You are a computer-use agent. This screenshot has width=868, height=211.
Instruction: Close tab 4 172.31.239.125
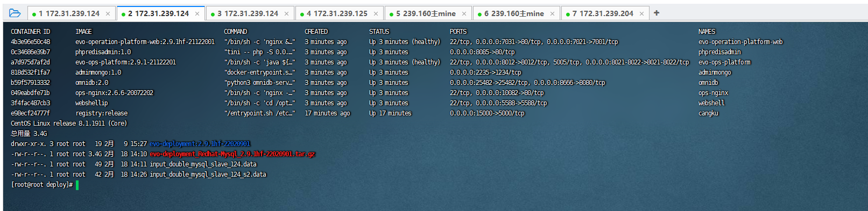tap(376, 13)
